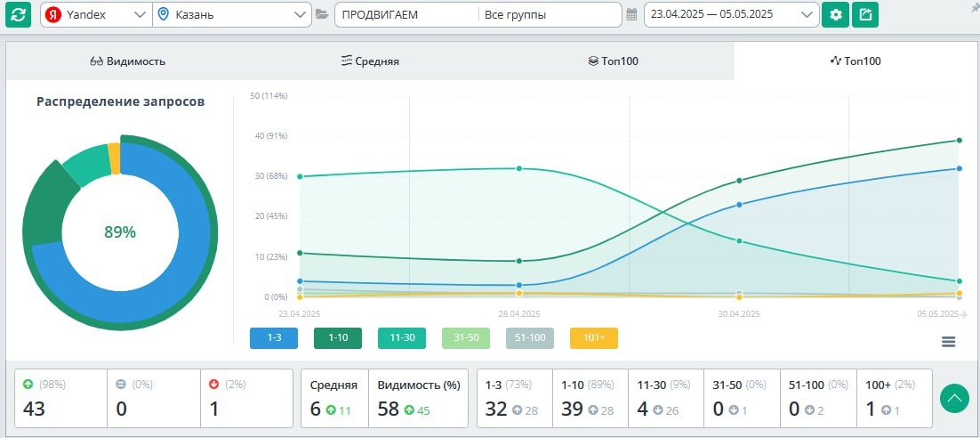The height and width of the screenshot is (438, 980).
Task: Click the Распределение запросов heading
Action: 121,102
